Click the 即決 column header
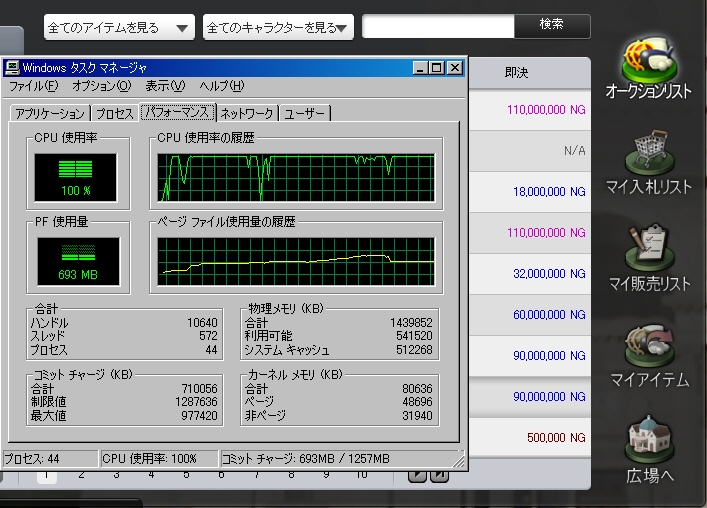 pyautogui.click(x=517, y=73)
